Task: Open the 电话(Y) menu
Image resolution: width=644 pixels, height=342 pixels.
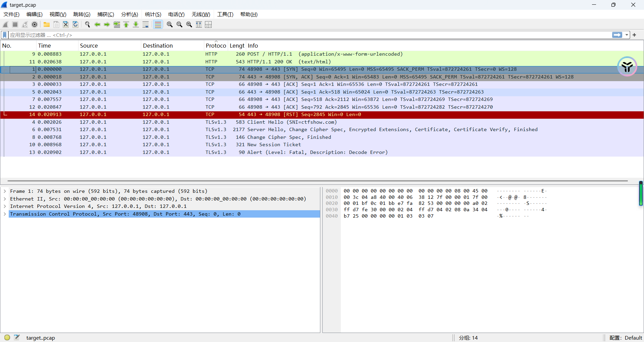Action: (x=176, y=14)
